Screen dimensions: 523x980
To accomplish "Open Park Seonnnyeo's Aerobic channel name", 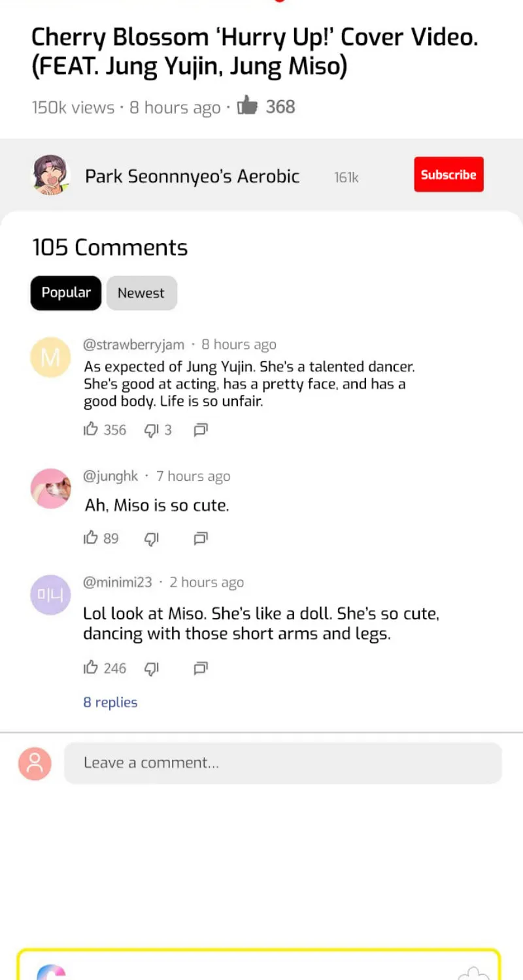I will pyautogui.click(x=192, y=176).
